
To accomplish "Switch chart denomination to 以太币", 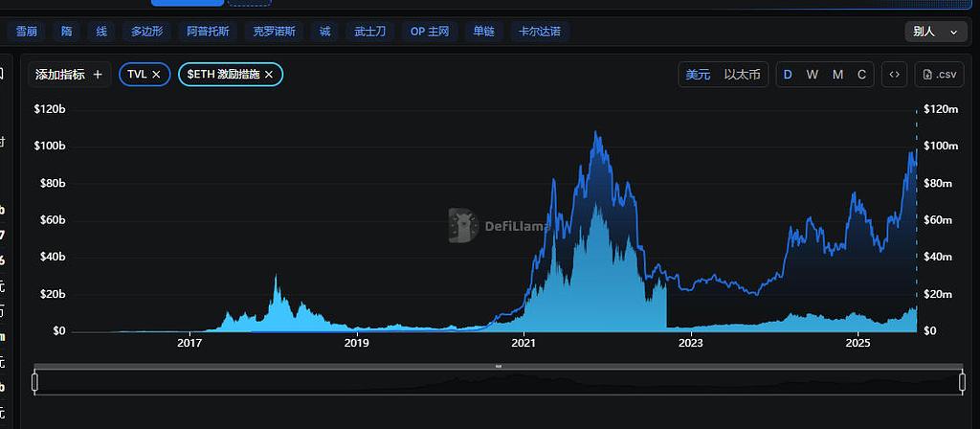I will click(x=742, y=74).
